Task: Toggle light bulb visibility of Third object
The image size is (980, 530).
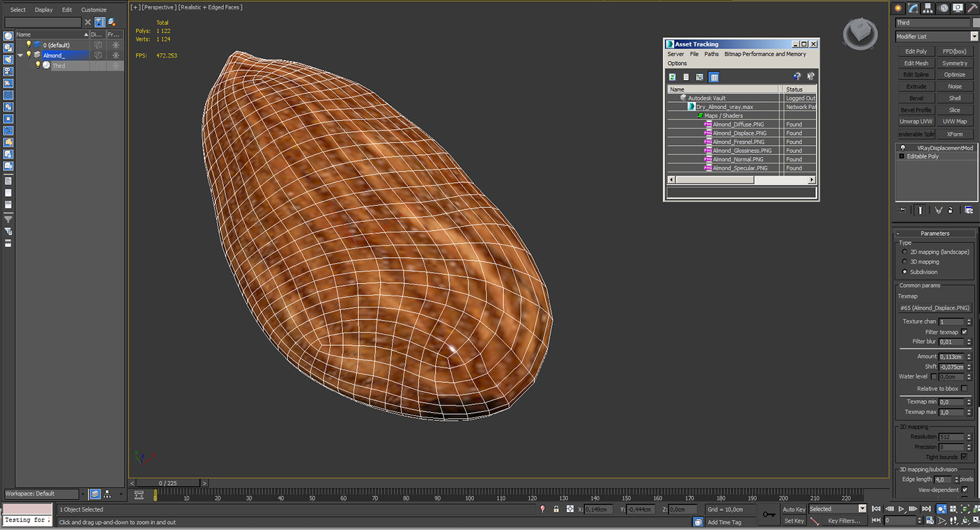Action: click(x=38, y=65)
